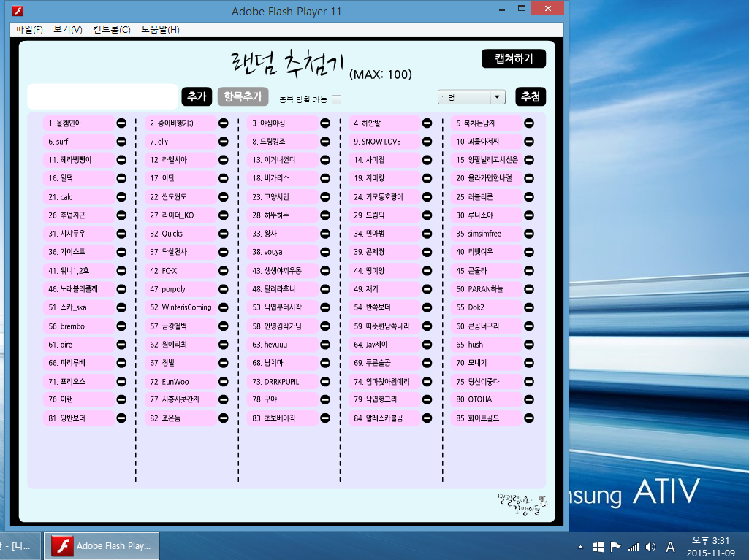Open the Windows Update tray icon

click(x=598, y=547)
